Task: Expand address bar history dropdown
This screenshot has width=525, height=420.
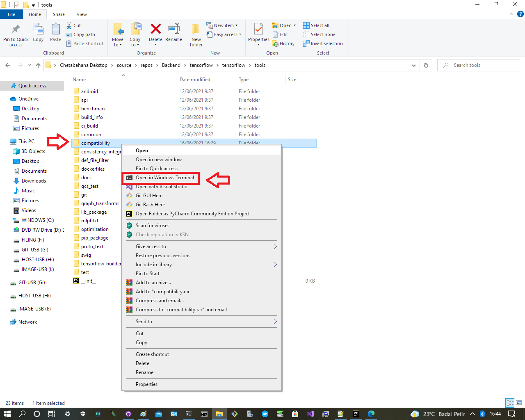Action: coord(413,65)
